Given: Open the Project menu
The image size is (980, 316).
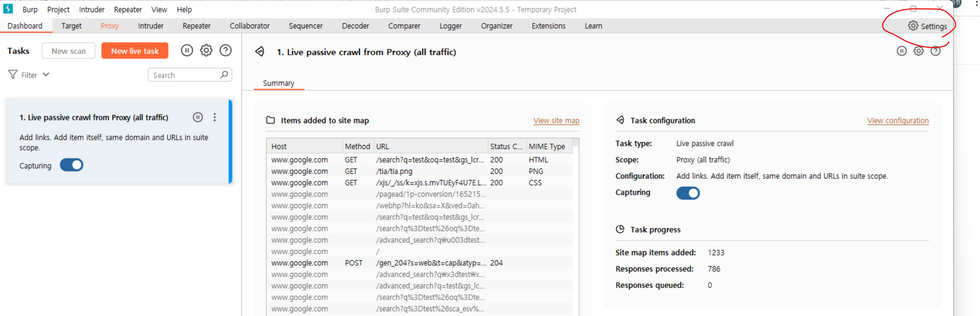Looking at the screenshot, I should click(58, 9).
